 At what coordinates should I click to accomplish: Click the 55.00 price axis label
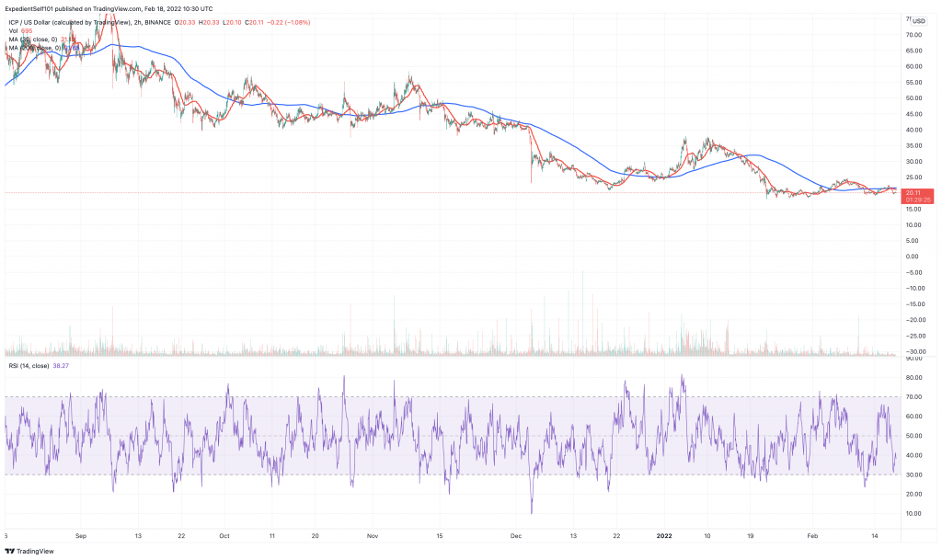[x=913, y=82]
